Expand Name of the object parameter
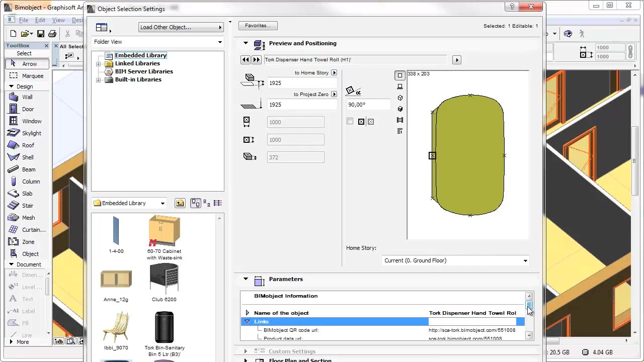This screenshot has width=644, height=362. 247,313
